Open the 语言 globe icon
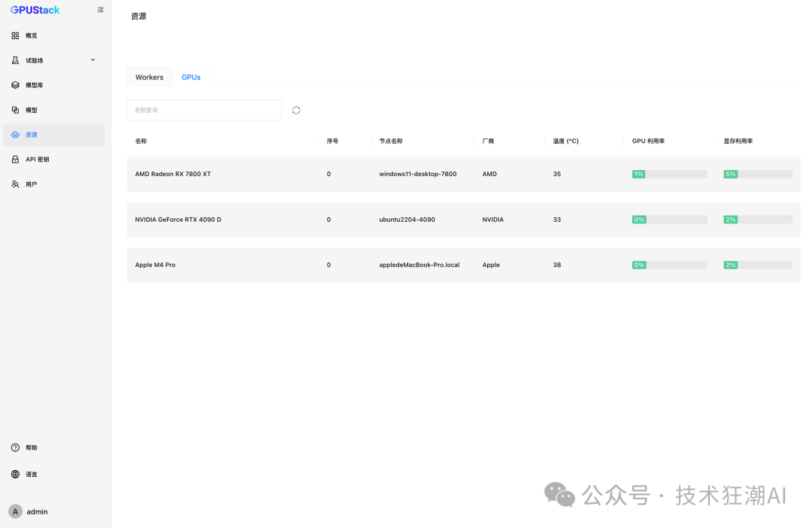 [15, 474]
